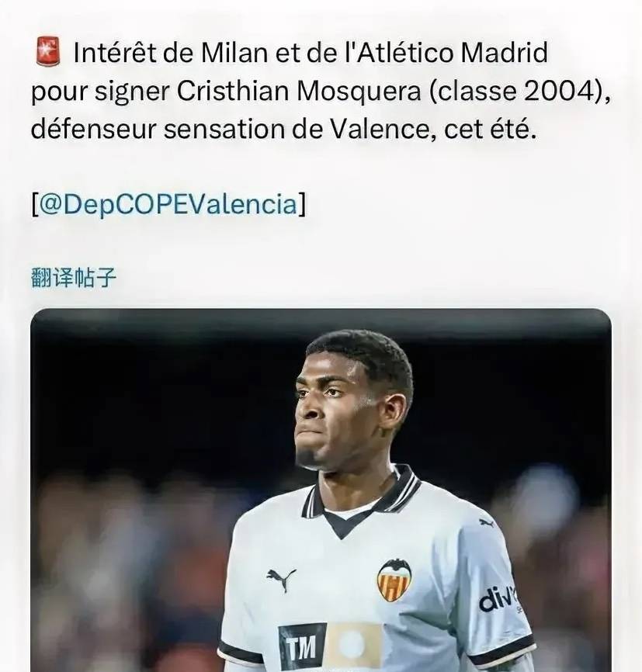
Task: Click the beige sponsor patch beside the TM logo
Action: (x=353, y=646)
